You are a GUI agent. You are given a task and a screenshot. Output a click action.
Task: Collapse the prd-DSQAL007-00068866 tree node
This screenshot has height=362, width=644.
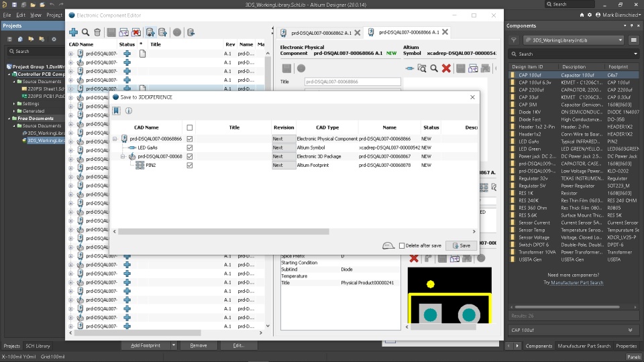115,139
